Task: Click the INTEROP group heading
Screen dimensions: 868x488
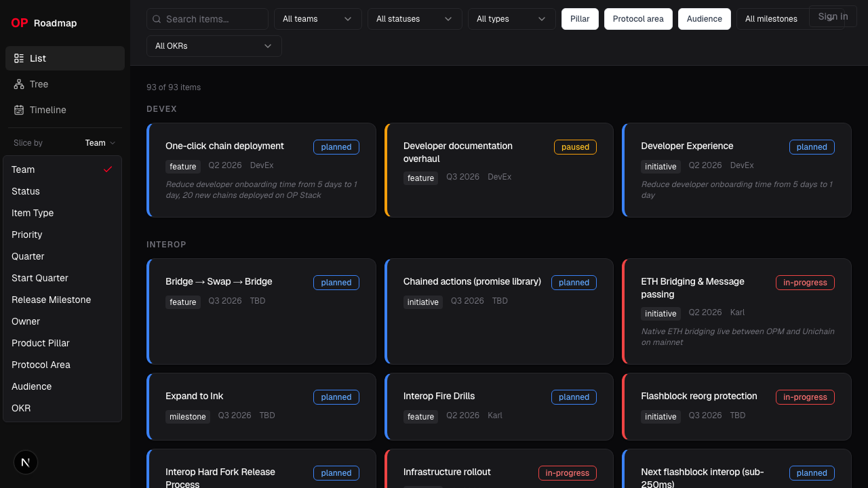Action: pyautogui.click(x=166, y=245)
